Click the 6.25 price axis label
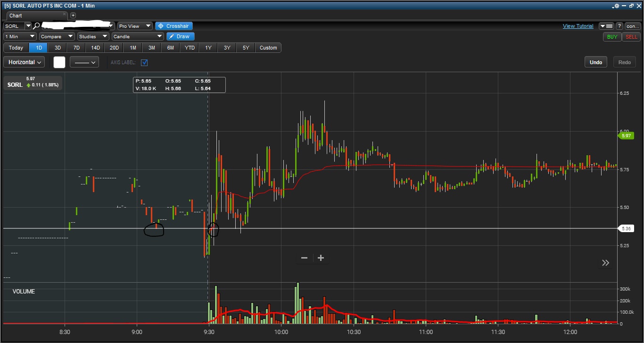The height and width of the screenshot is (343, 644). (624, 93)
